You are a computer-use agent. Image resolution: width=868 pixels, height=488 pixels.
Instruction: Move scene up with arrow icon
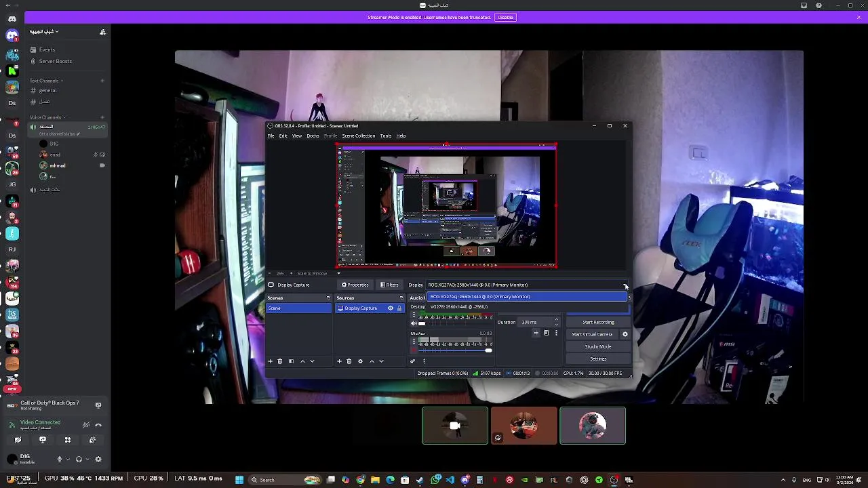tap(302, 361)
